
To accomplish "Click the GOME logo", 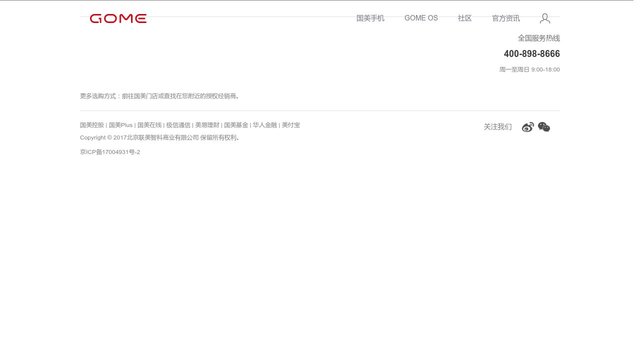I will click(x=118, y=18).
